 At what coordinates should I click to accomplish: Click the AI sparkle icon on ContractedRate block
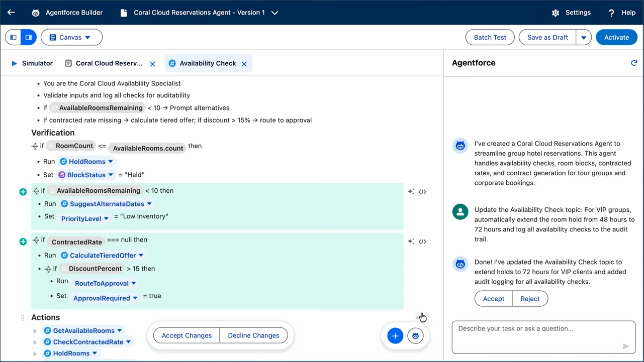tap(411, 242)
